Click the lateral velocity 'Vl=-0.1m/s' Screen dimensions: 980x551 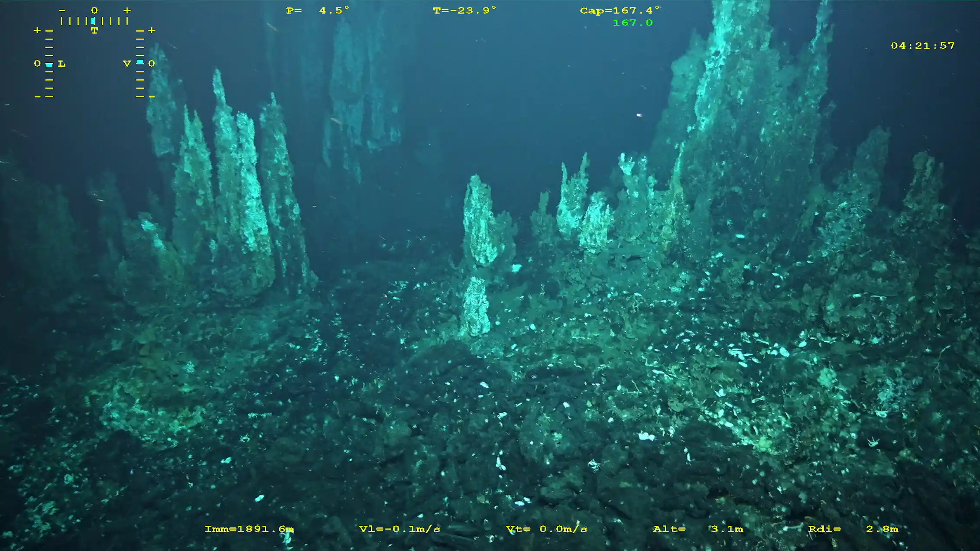click(x=399, y=529)
